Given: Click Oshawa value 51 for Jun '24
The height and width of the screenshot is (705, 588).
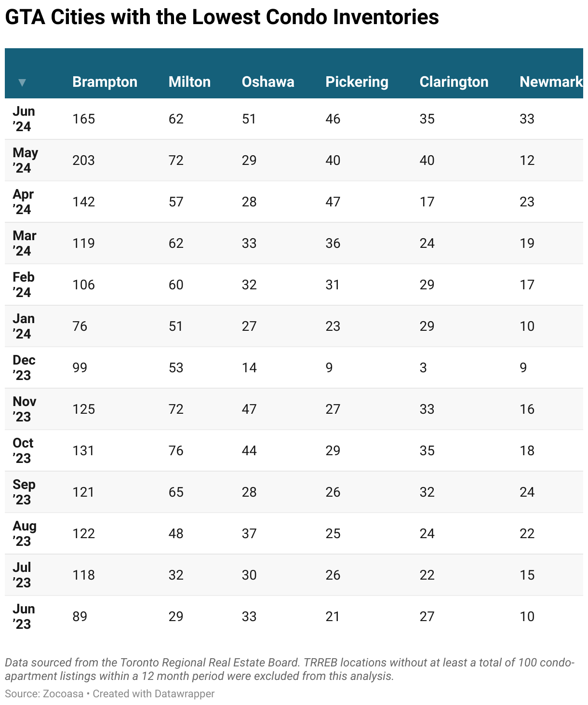Looking at the screenshot, I should [x=249, y=119].
